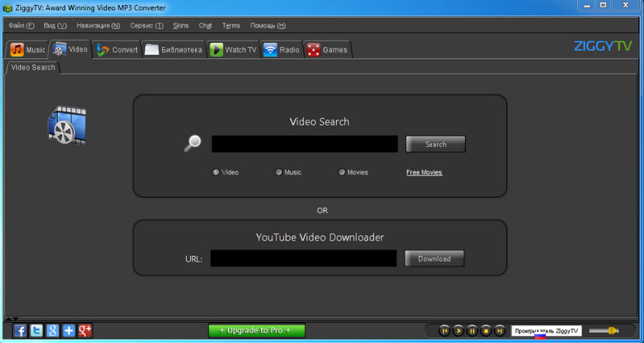The height and width of the screenshot is (343, 644).
Task: Click the ZiggyTV logo
Action: (x=602, y=47)
